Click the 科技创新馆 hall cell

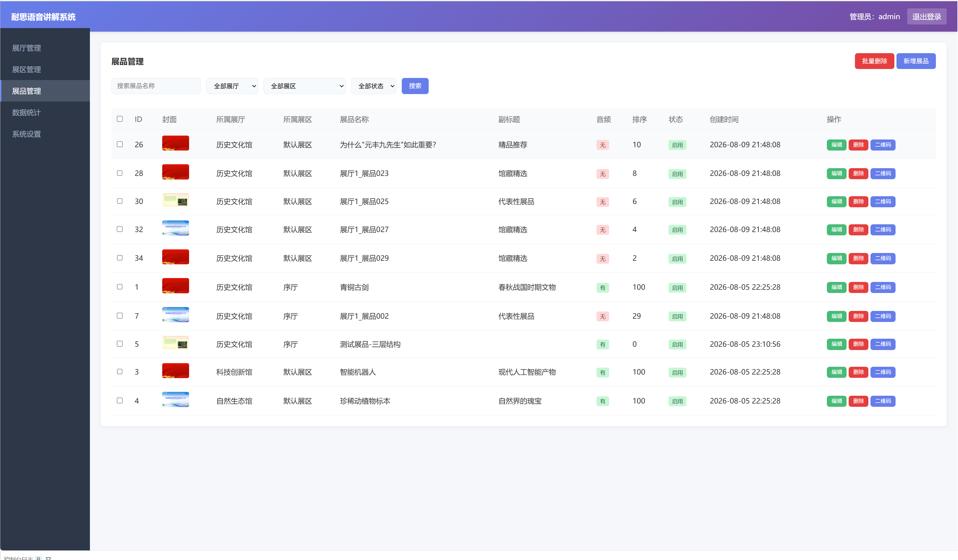coord(234,372)
